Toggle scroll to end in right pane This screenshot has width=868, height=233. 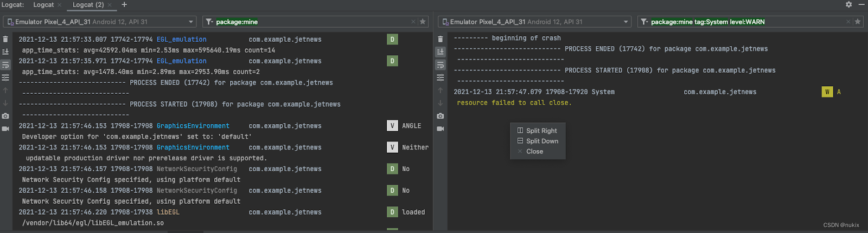pos(441,52)
